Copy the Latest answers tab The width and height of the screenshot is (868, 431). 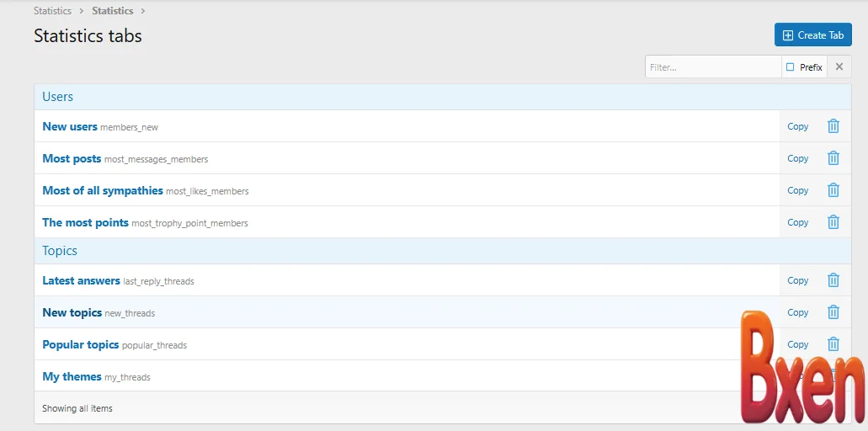point(797,280)
